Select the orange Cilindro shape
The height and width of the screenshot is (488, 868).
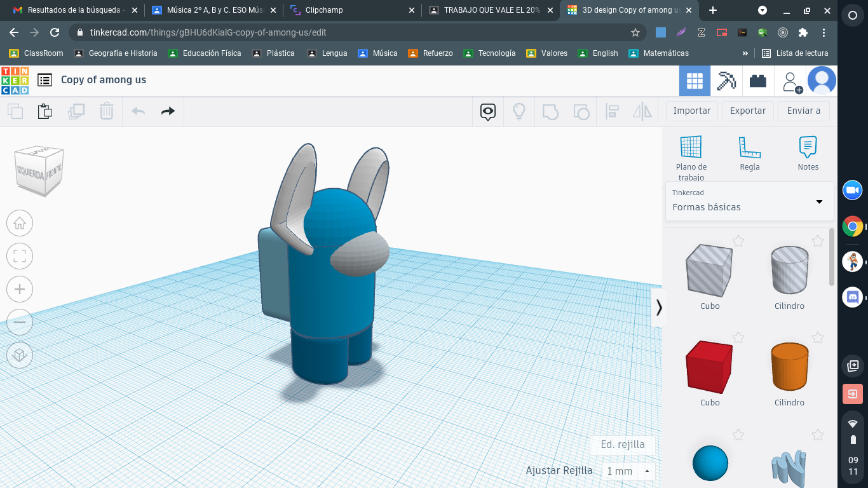coord(789,367)
